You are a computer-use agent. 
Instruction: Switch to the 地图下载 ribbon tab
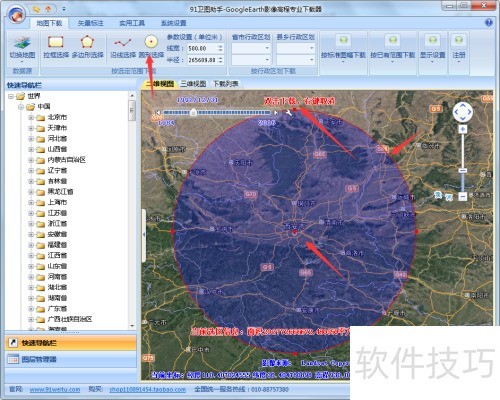[x=49, y=23]
